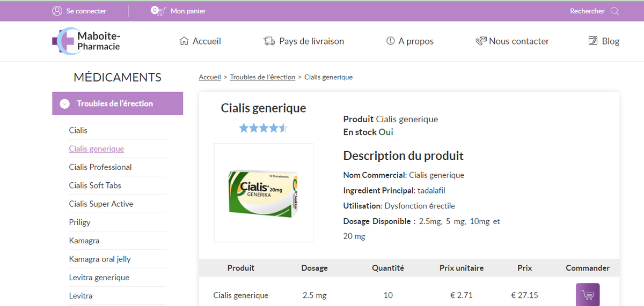Select the Troubles de l'érection category header
This screenshot has width=644, height=306.
[x=118, y=103]
